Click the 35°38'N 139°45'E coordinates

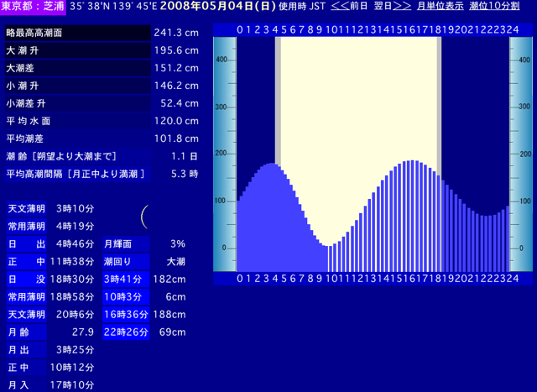[x=113, y=6]
